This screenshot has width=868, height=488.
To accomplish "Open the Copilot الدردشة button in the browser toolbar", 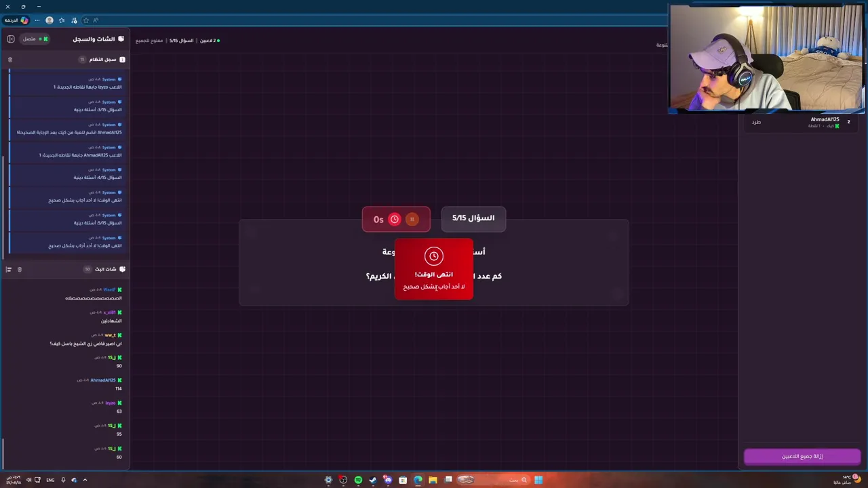I will pos(16,20).
